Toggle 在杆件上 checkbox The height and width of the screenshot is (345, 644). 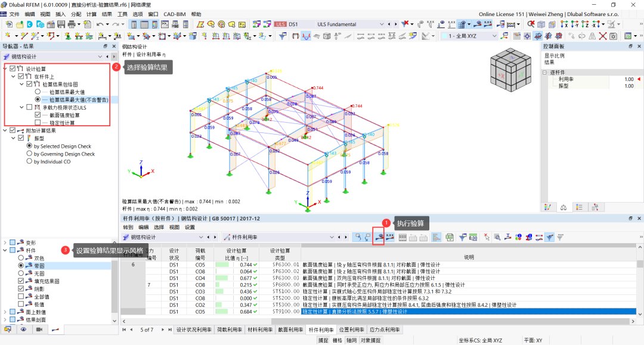pyautogui.click(x=21, y=76)
